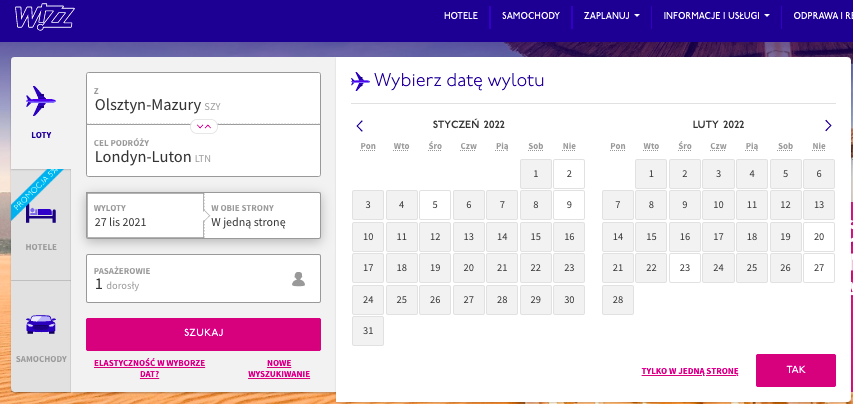The width and height of the screenshot is (853, 404).
Task: Confirm date with the Tak button
Action: [x=795, y=370]
